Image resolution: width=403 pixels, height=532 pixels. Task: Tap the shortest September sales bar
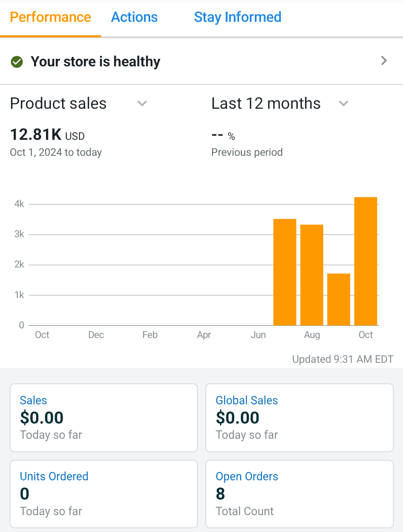[339, 299]
